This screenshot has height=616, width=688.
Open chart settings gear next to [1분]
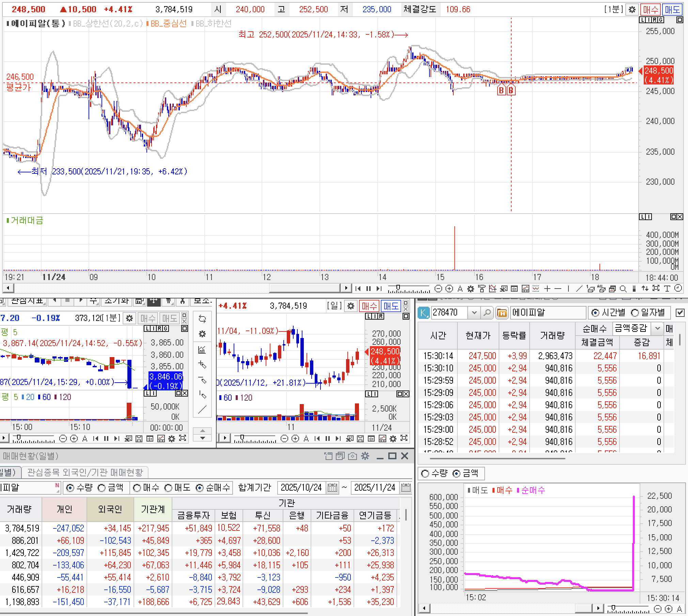[632, 9]
